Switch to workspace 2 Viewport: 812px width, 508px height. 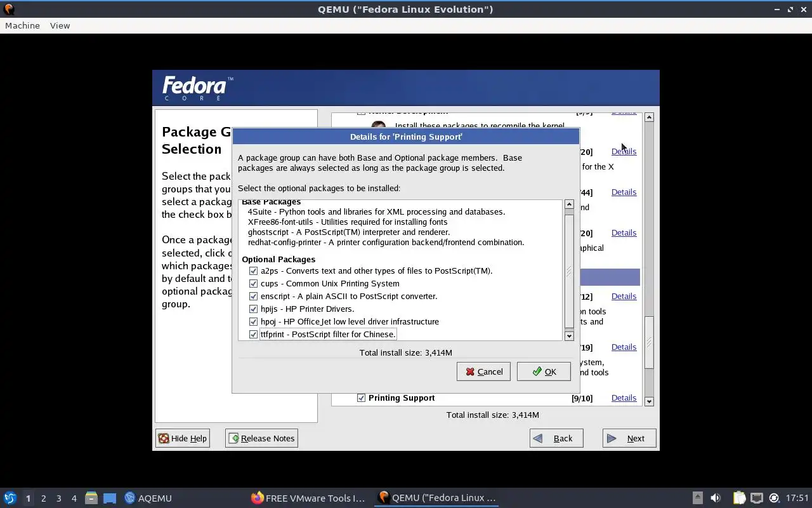click(43, 498)
